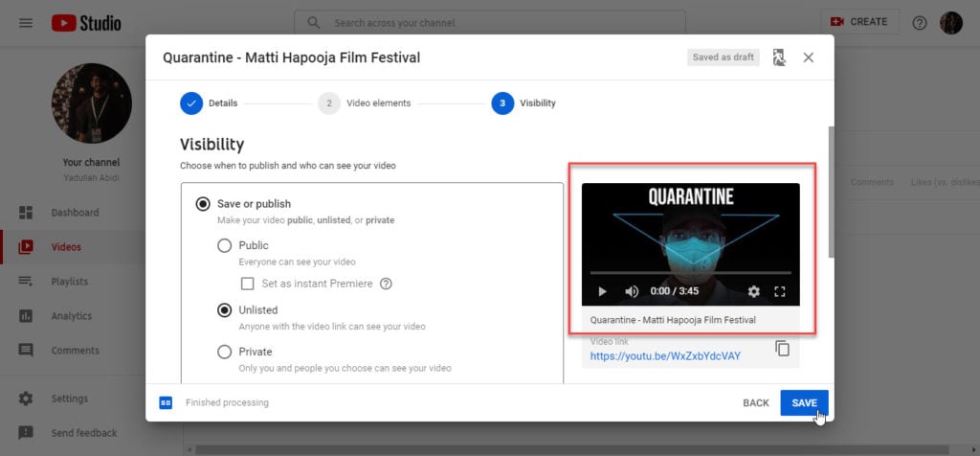Click the SAVE button

click(804, 403)
